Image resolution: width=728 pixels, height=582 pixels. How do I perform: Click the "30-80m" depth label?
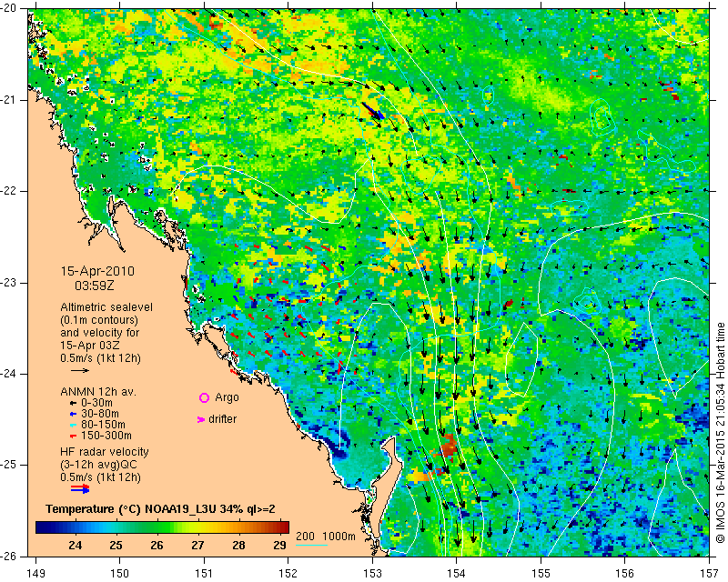[x=100, y=414]
